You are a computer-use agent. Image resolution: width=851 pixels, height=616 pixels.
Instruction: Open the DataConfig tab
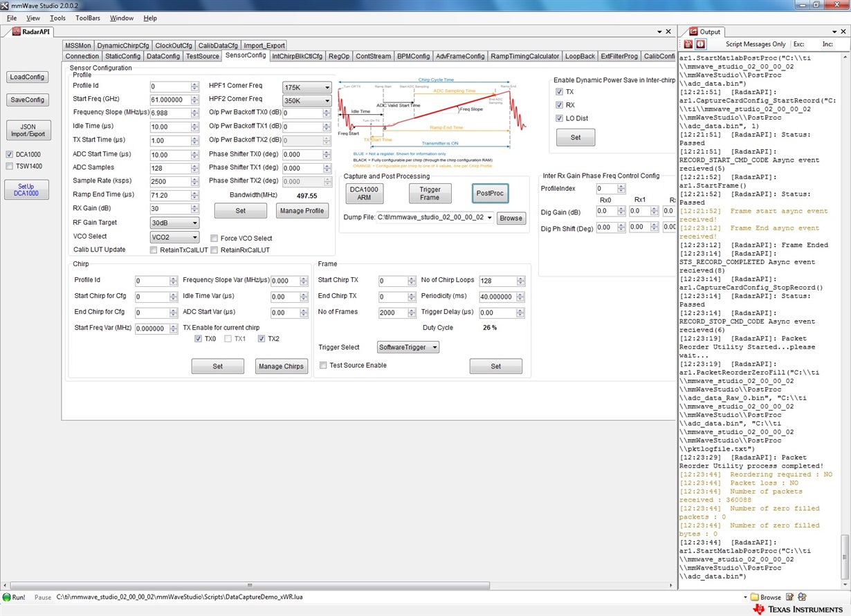coord(163,57)
